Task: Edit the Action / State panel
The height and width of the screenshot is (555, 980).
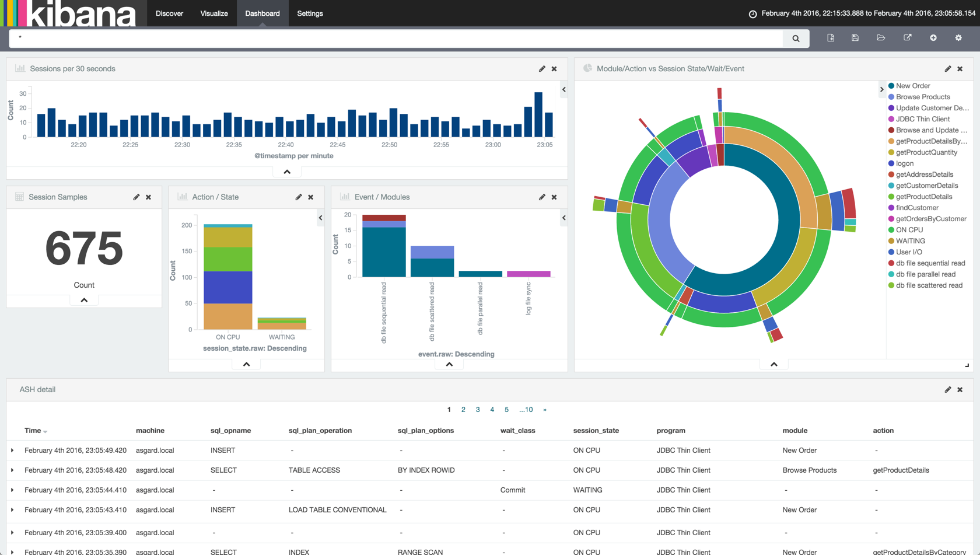Action: 299,197
